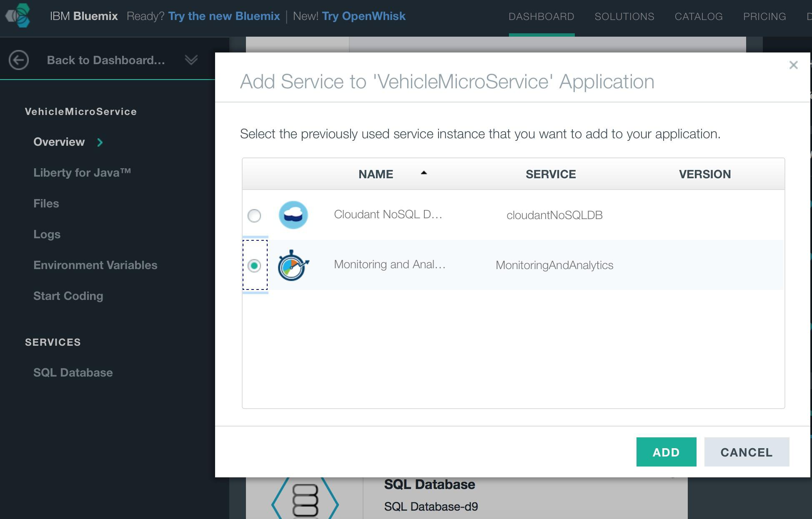
Task: Open Files in the sidebar
Action: pyautogui.click(x=46, y=204)
